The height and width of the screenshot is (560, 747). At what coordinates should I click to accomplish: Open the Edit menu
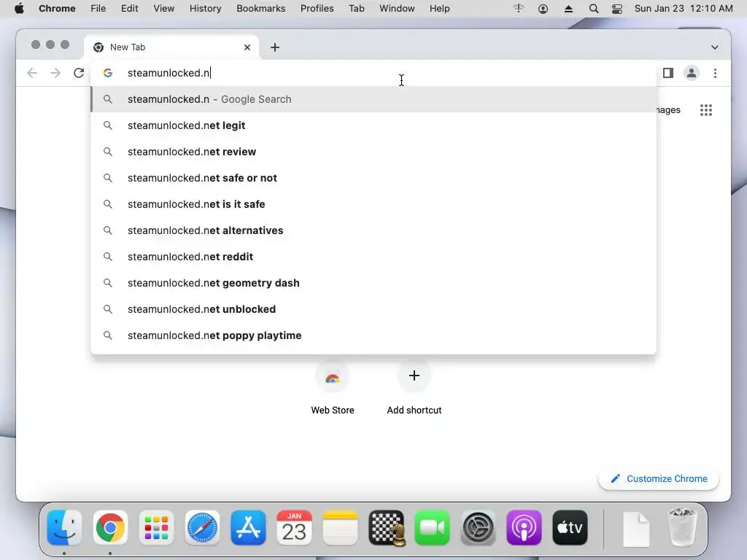coord(129,9)
